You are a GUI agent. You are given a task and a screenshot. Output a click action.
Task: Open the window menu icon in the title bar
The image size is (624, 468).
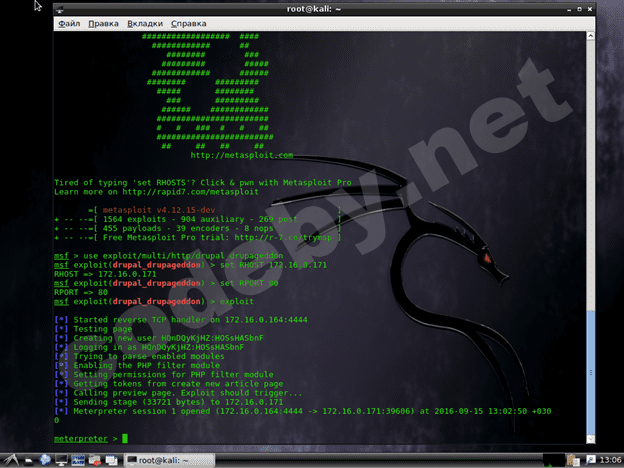pyautogui.click(x=60, y=9)
